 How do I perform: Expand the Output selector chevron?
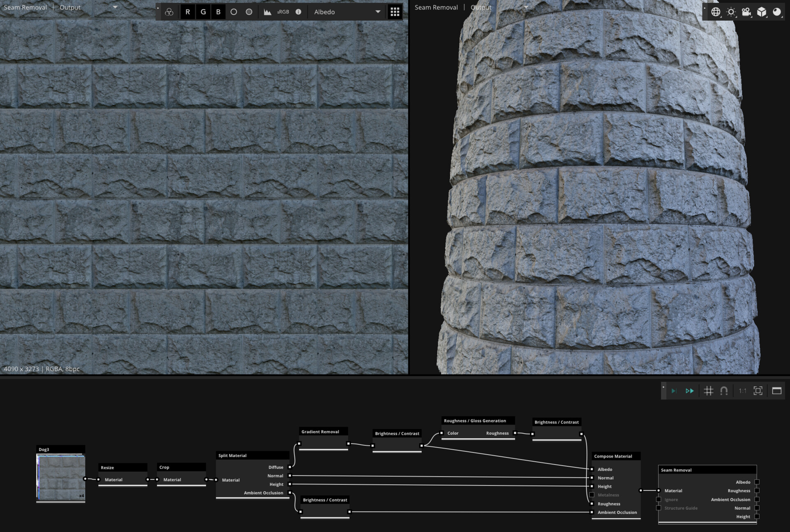coord(115,7)
